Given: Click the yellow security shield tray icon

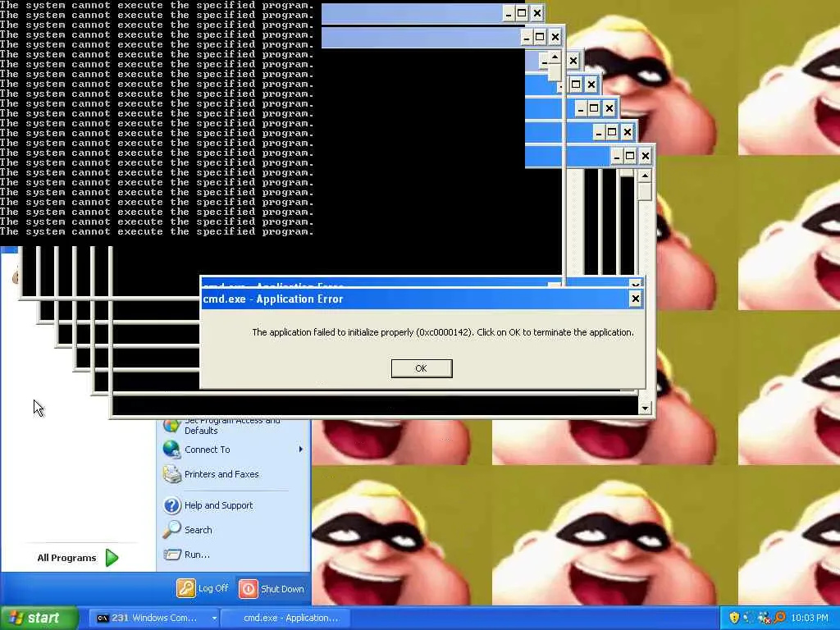Looking at the screenshot, I should tap(734, 618).
